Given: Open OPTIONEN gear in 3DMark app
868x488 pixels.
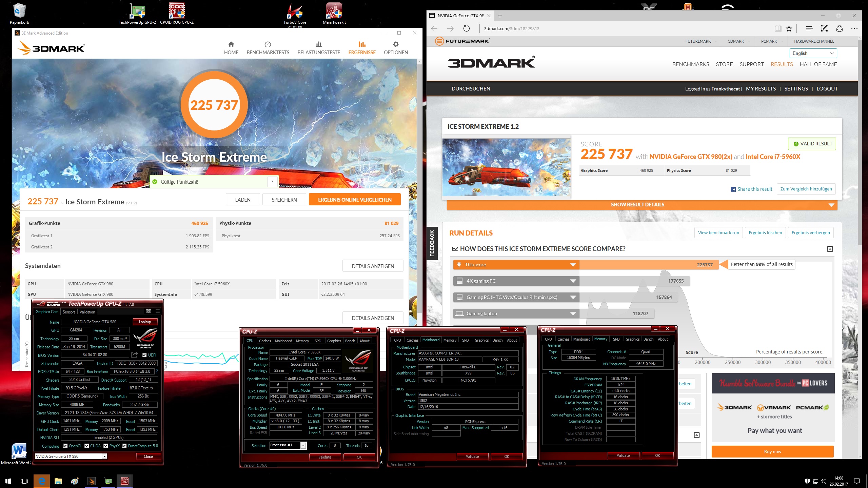Looking at the screenshot, I should (396, 48).
